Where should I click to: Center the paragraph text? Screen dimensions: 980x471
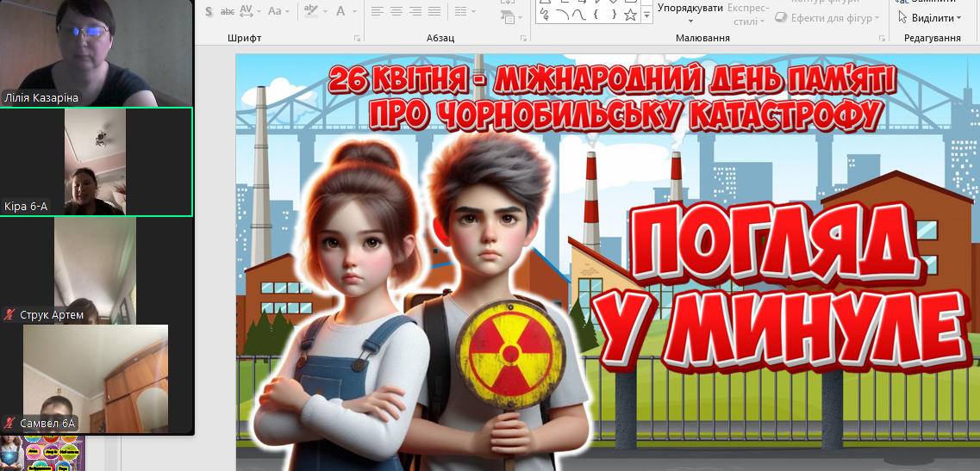click(x=396, y=11)
